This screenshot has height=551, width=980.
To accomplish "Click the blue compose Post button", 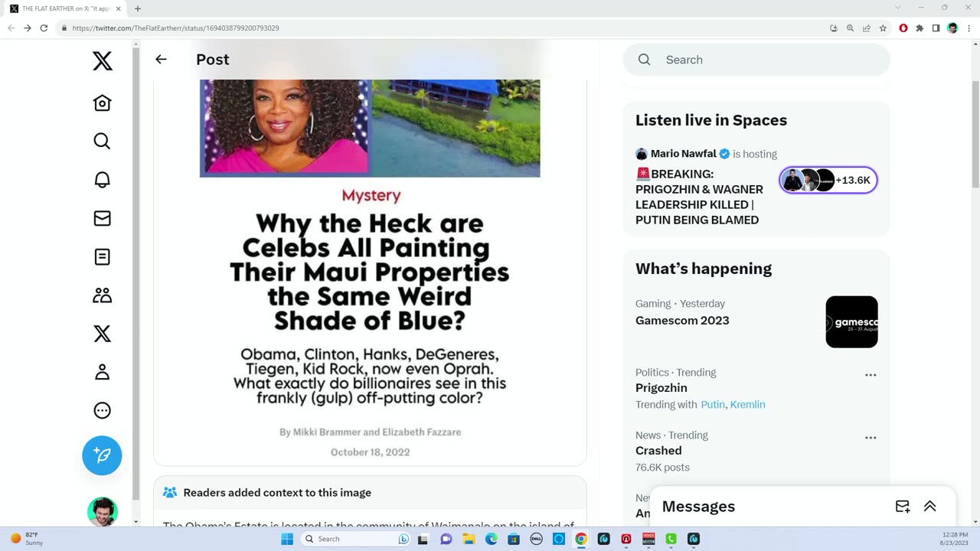I will point(102,455).
